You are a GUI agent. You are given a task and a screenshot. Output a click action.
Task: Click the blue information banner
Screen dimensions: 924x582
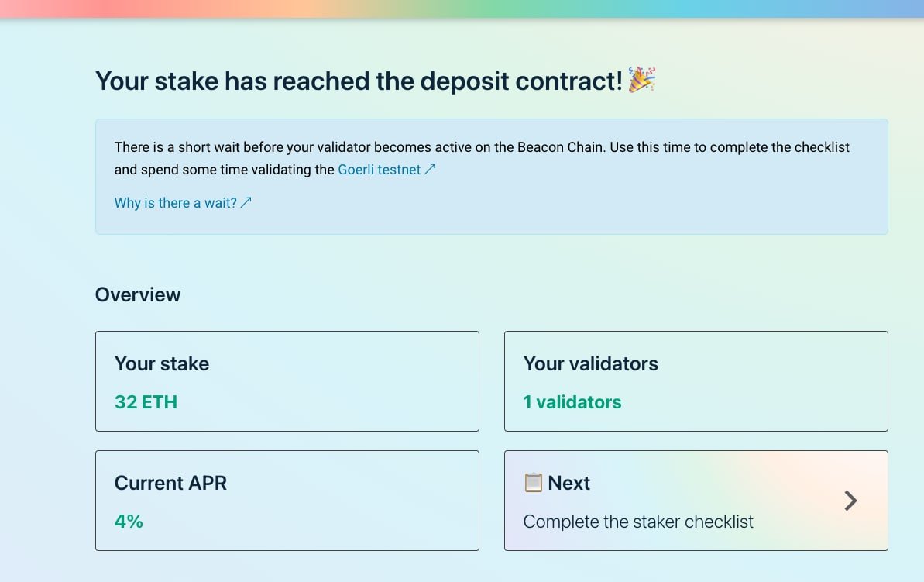tap(492, 176)
